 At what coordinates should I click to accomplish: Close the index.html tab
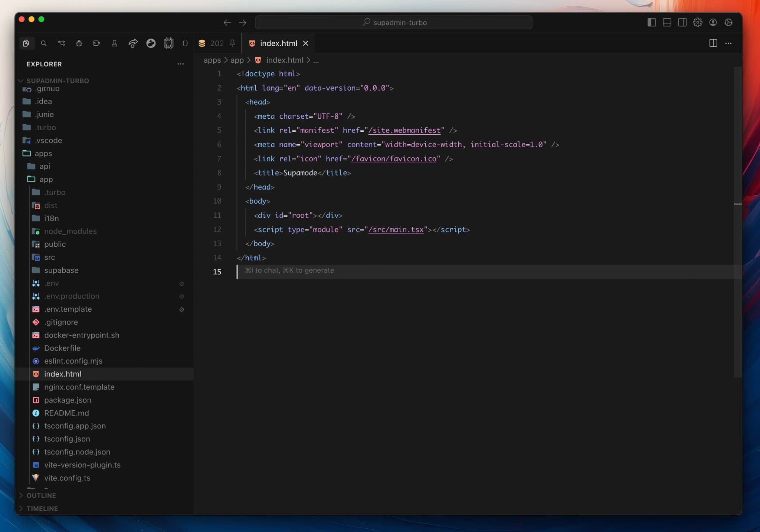click(305, 43)
